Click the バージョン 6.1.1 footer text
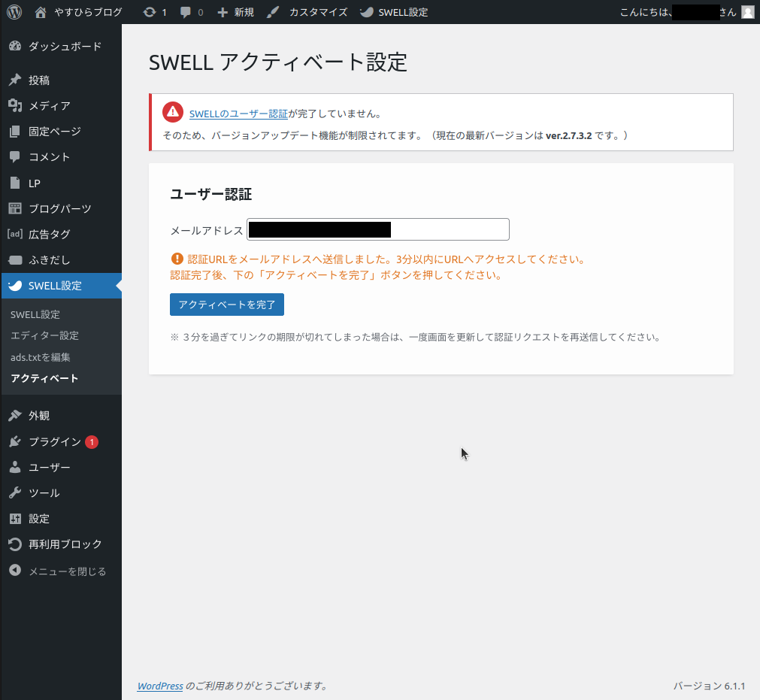The height and width of the screenshot is (700, 760). point(709,686)
